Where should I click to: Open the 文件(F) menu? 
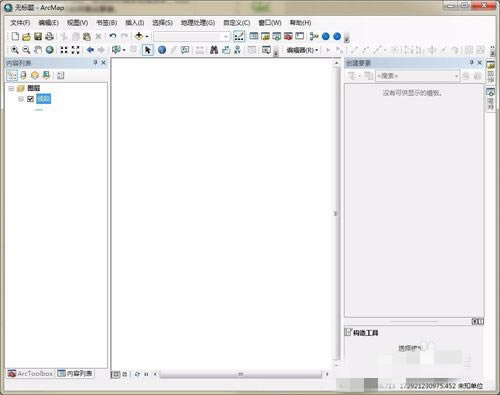click(x=20, y=23)
